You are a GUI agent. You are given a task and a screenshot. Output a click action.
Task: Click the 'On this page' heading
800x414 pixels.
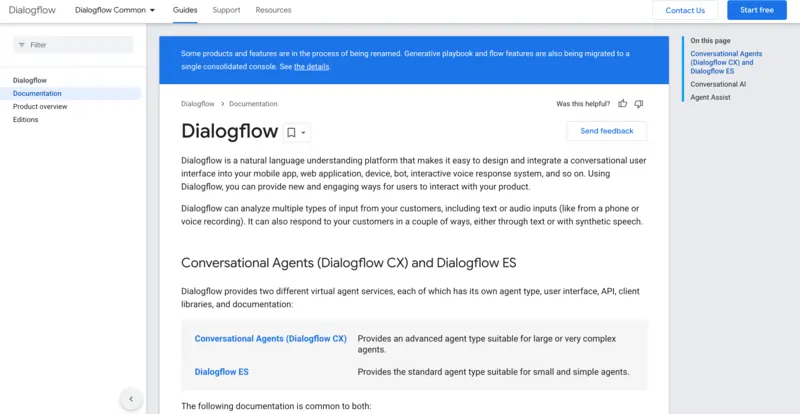coord(710,41)
